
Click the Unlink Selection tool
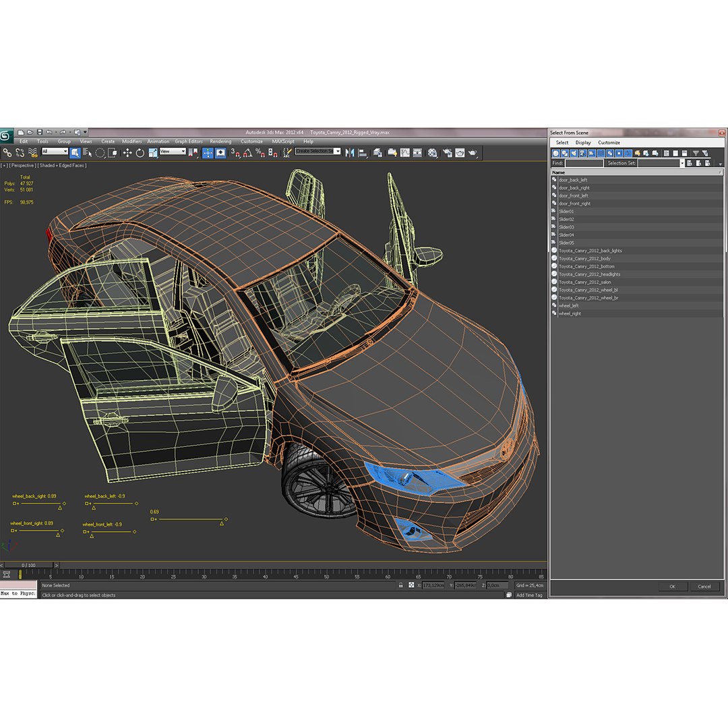pyautogui.click(x=20, y=152)
